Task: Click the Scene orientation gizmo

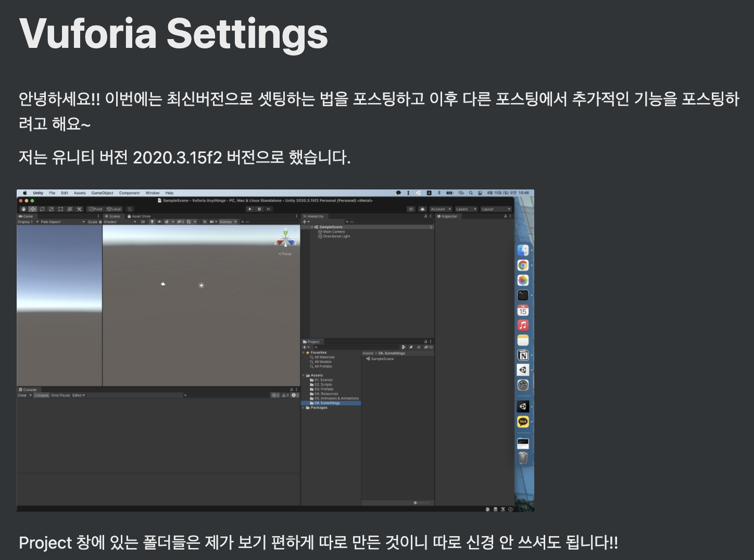Action: 285,239
